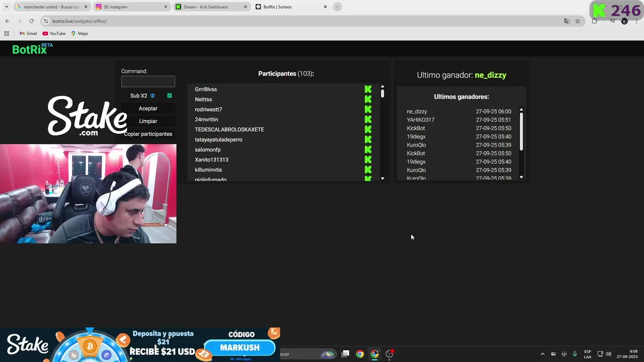Open the apps grid icon in bookmarks bar
Viewport: 644px width, 362px height.
7,34
